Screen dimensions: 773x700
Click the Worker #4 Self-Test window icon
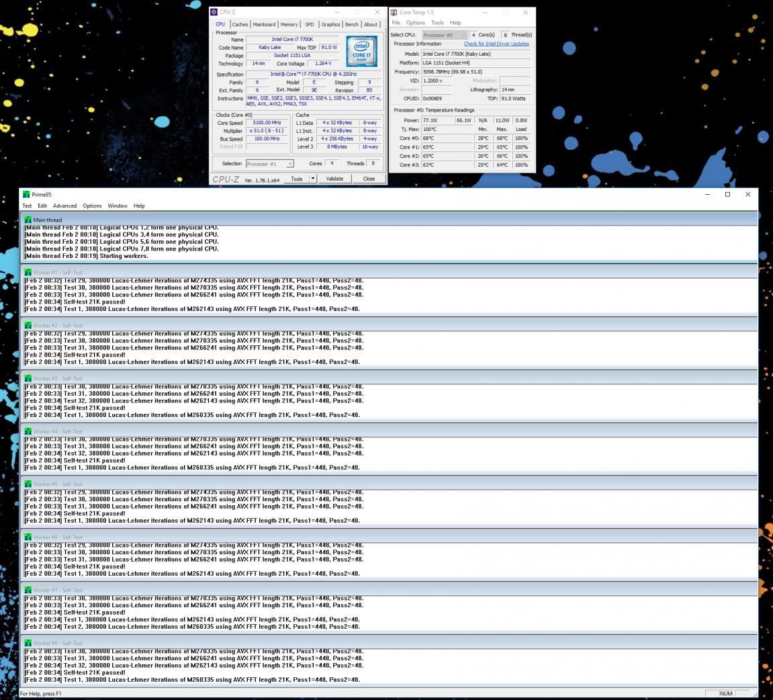click(x=28, y=432)
